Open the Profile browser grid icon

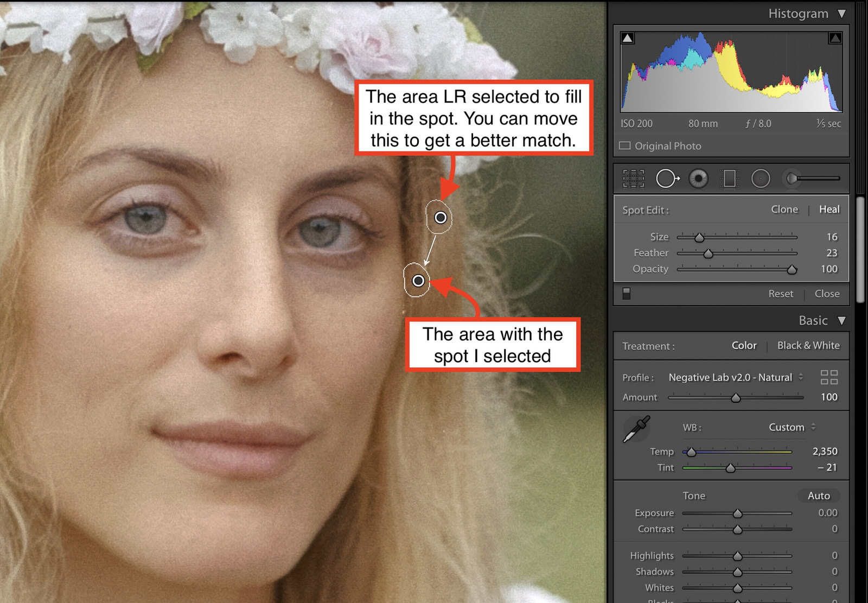tap(828, 377)
